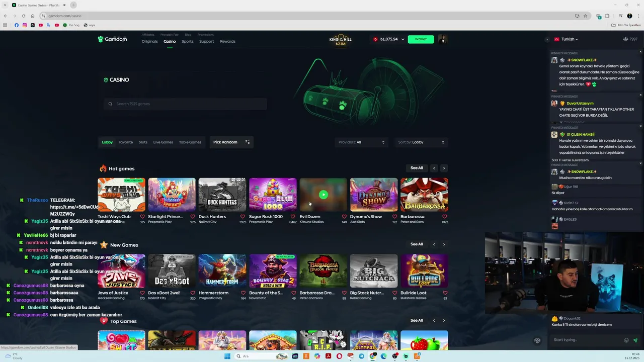Open the Instagram bookmark
644x362 pixels.
point(25,25)
